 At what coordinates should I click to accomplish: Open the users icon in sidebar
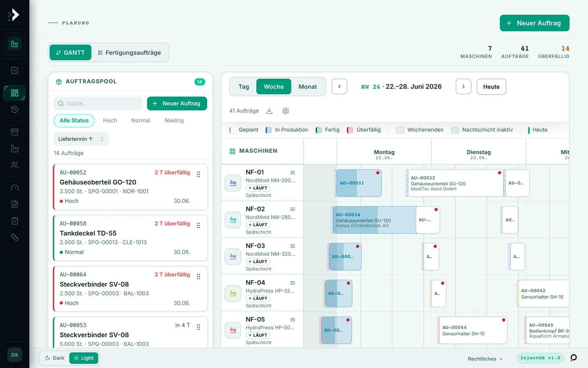coord(15,165)
